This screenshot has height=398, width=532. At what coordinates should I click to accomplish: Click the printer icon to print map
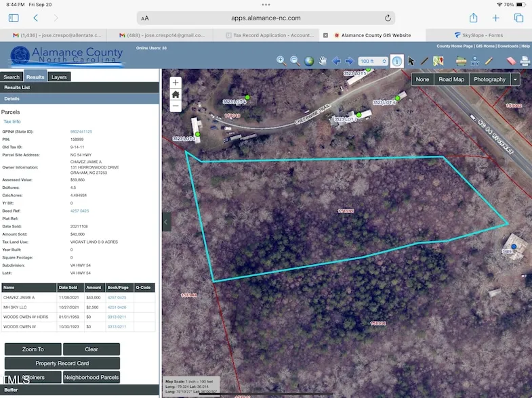(524, 61)
